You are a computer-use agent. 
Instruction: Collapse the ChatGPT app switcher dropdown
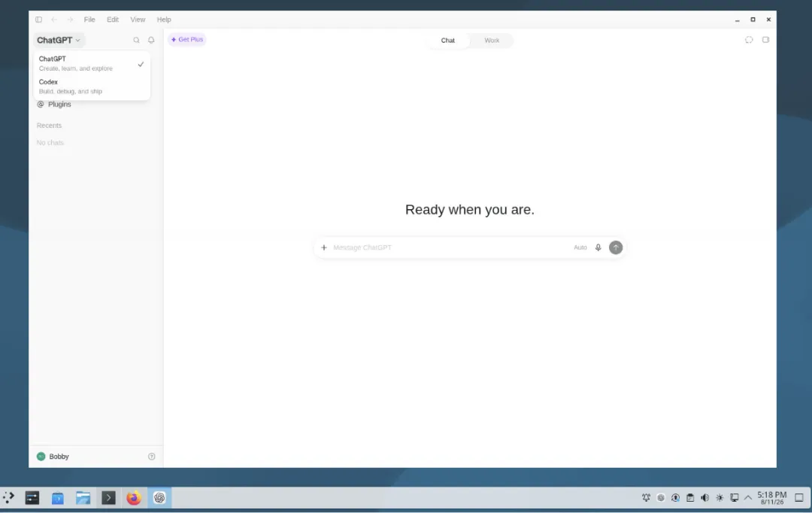(59, 40)
